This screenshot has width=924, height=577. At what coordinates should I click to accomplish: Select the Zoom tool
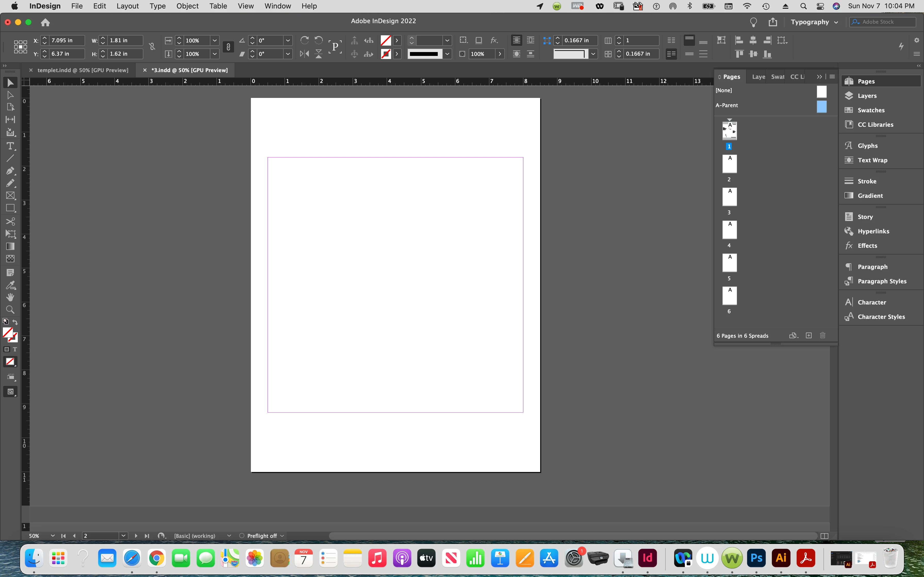[10, 309]
